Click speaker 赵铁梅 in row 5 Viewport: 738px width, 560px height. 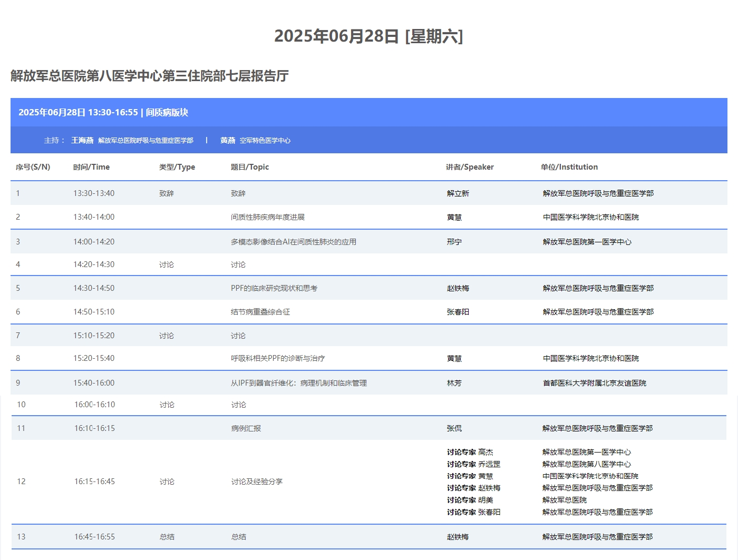(458, 288)
